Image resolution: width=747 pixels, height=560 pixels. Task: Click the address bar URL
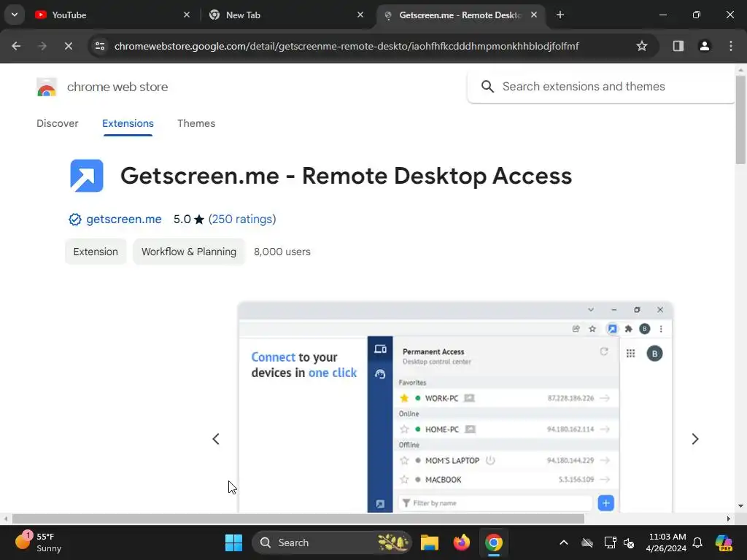point(347,46)
